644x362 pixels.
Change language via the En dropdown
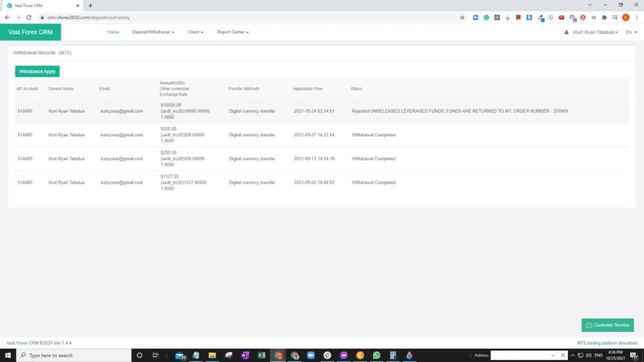pyautogui.click(x=631, y=32)
